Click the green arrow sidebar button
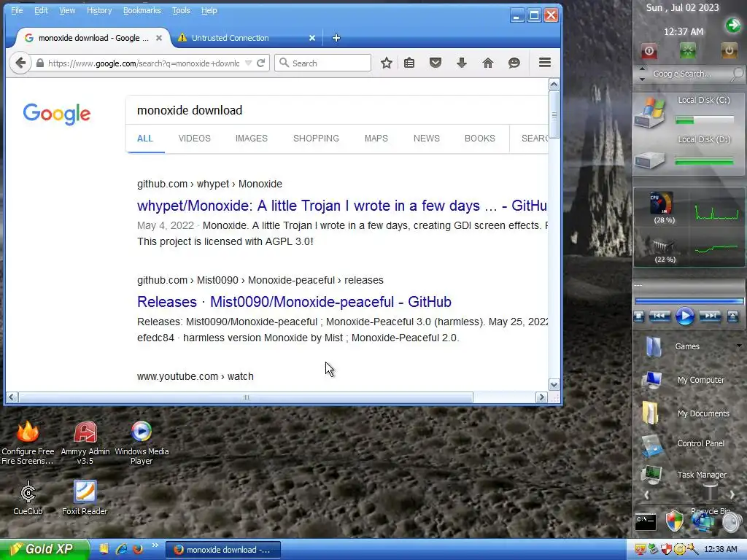The height and width of the screenshot is (560, 747). coord(733,25)
